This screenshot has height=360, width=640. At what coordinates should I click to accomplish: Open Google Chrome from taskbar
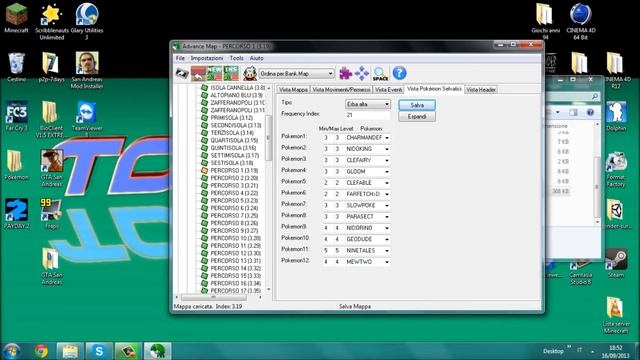point(41,351)
